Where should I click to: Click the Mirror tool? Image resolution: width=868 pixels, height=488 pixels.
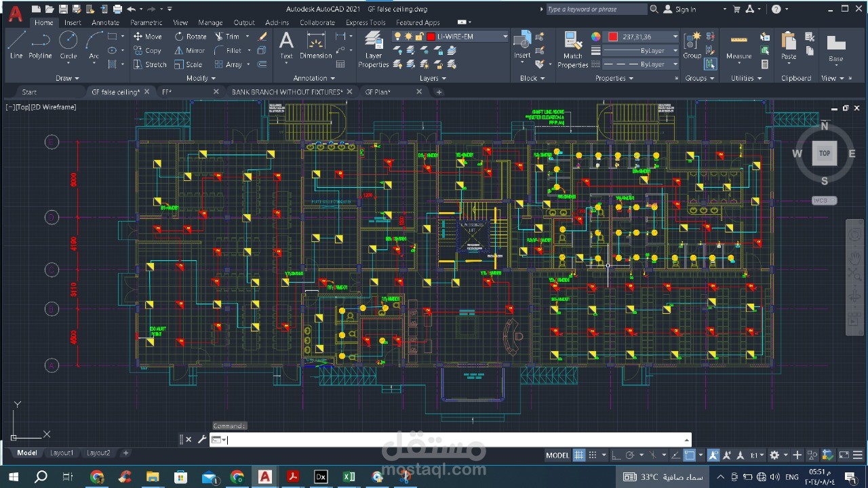click(x=190, y=50)
